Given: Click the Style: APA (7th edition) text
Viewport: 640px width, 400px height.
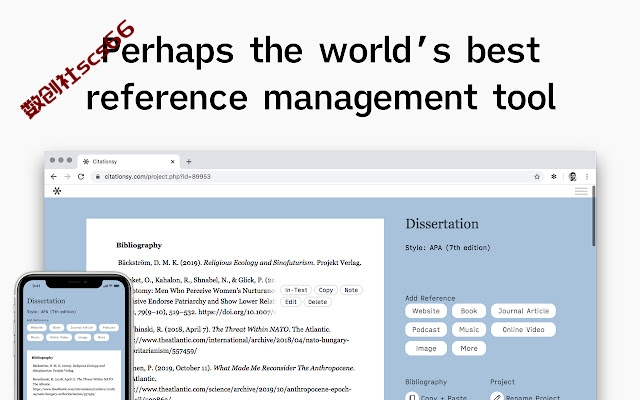Looking at the screenshot, I should point(447,247).
